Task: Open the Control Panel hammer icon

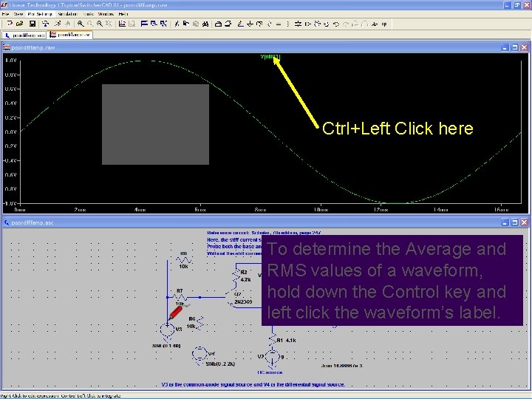Action: [x=45, y=24]
